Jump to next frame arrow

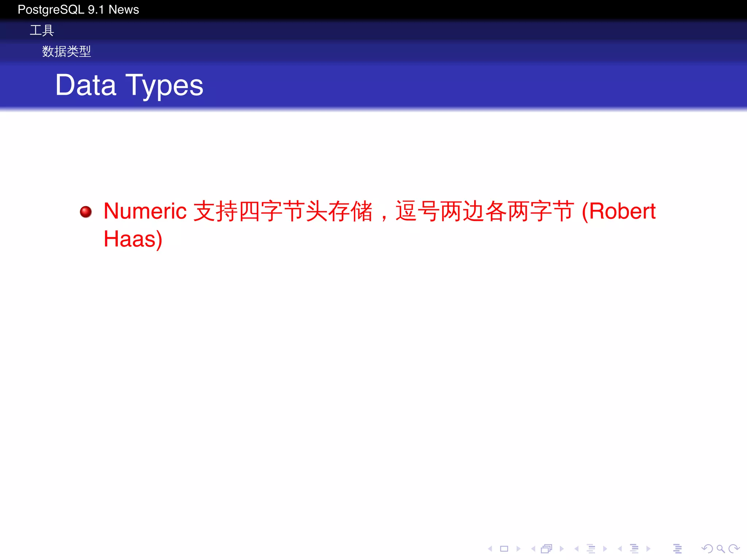562,549
